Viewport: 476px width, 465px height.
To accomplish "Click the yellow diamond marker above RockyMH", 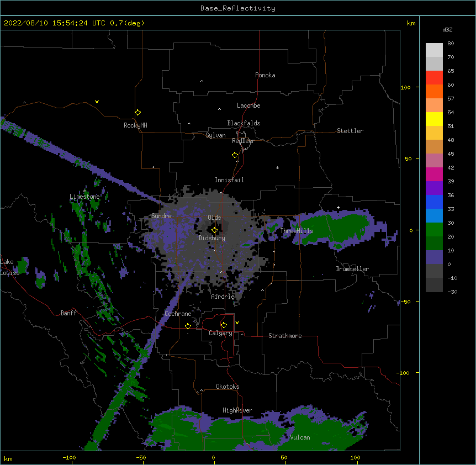I will click(x=137, y=113).
